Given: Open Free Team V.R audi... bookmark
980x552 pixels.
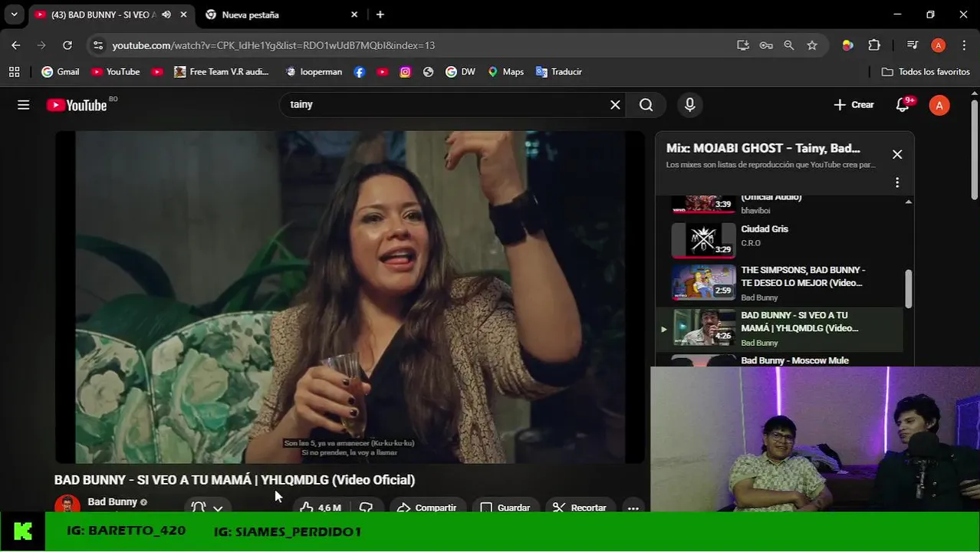Looking at the screenshot, I should pos(222,71).
